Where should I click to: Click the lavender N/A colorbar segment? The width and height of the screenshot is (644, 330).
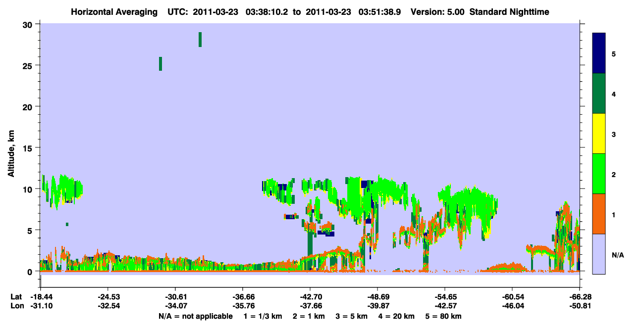599,254
